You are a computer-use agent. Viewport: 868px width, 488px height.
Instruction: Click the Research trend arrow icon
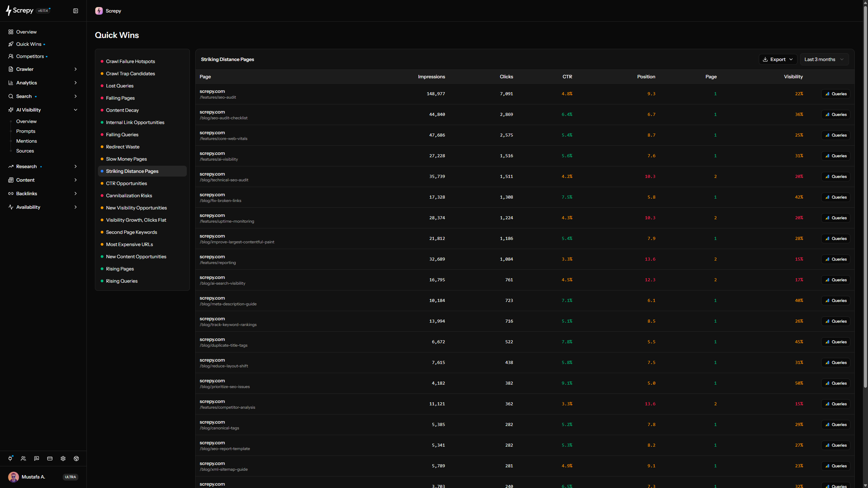[x=11, y=166]
